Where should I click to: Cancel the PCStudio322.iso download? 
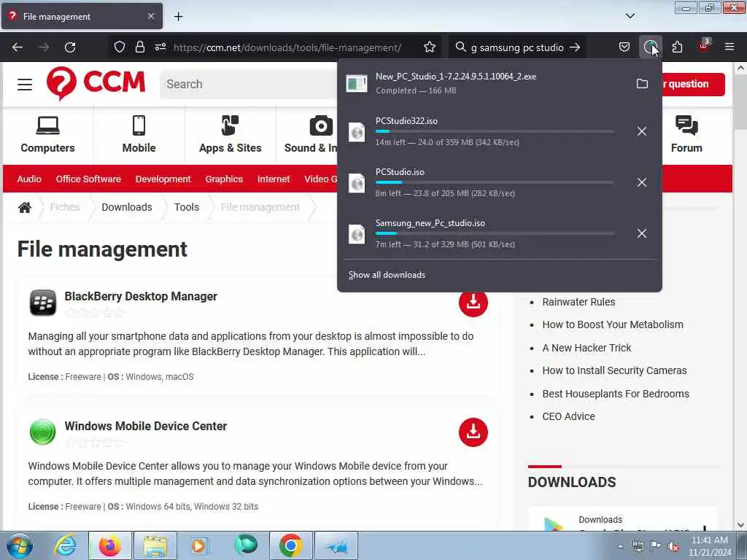point(642,131)
